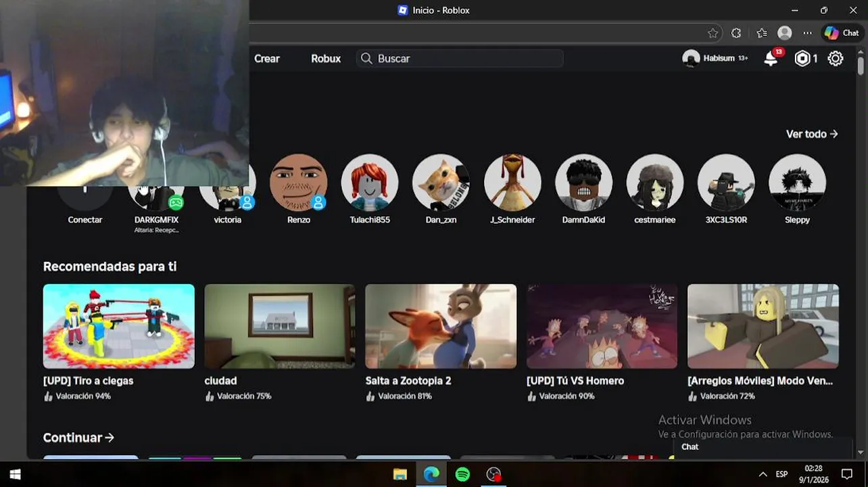Open DamnDaKid friend avatar

tap(583, 183)
